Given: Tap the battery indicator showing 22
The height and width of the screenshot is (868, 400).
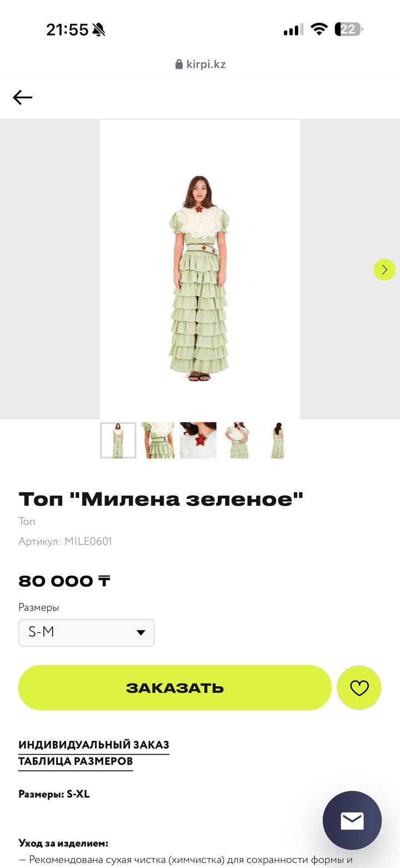Looking at the screenshot, I should [348, 29].
